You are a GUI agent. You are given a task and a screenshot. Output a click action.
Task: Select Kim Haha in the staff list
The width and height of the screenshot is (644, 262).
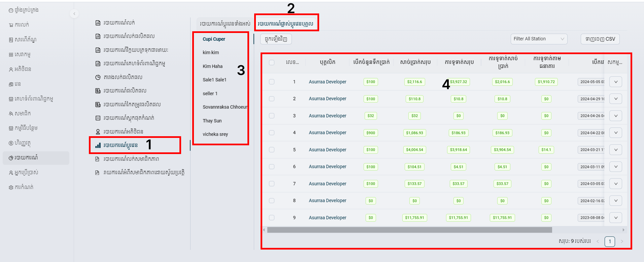(212, 66)
